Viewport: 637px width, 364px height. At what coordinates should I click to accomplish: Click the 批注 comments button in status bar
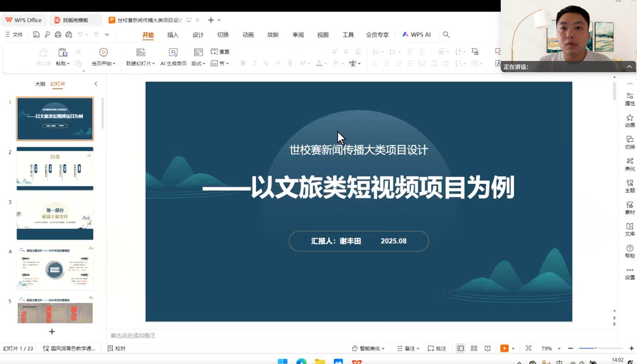click(x=437, y=348)
